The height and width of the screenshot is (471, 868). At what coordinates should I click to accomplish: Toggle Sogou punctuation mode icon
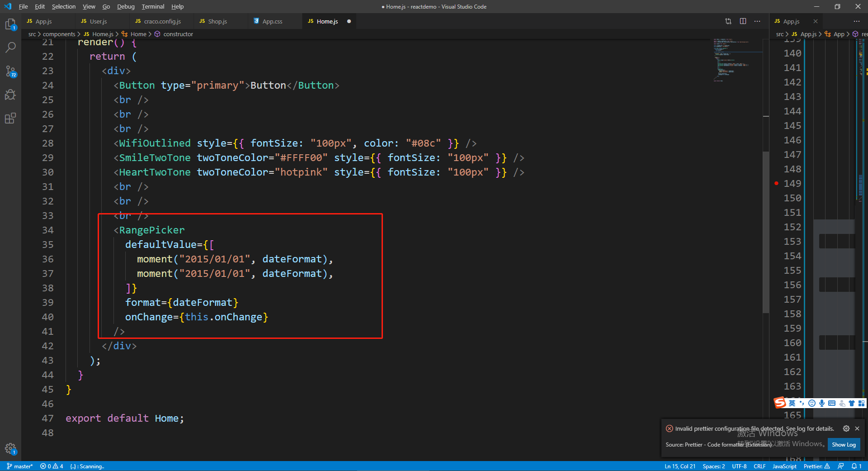click(x=802, y=403)
